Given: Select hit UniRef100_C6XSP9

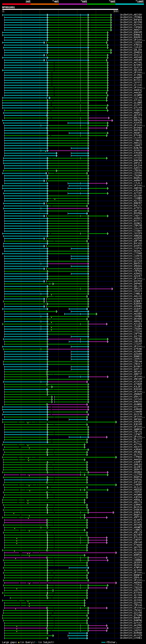Looking at the screenshot, I should [131, 233].
